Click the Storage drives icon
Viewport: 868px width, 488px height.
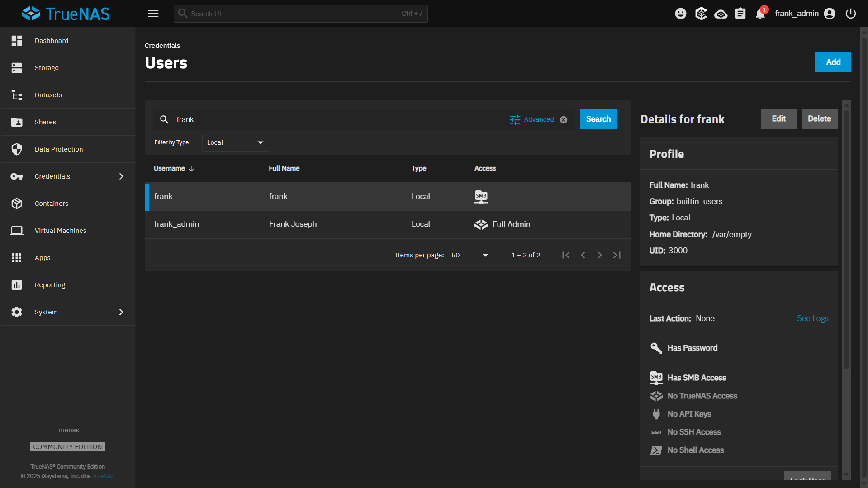[x=17, y=68]
